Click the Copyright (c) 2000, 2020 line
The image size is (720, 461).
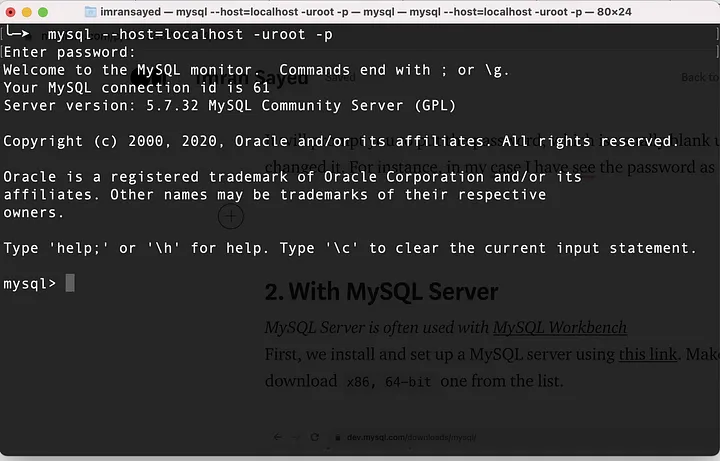coord(341,141)
